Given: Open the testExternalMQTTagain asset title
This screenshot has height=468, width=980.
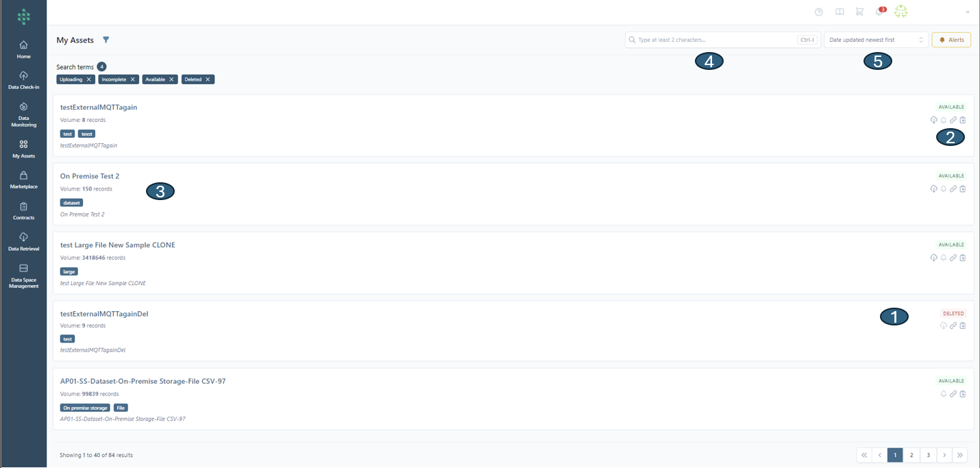Looking at the screenshot, I should [99, 107].
